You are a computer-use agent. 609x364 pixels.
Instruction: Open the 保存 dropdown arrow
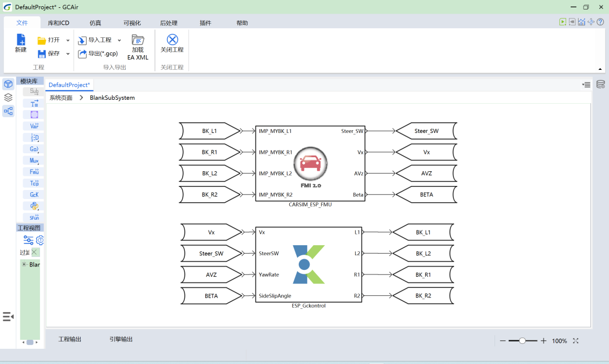point(68,54)
